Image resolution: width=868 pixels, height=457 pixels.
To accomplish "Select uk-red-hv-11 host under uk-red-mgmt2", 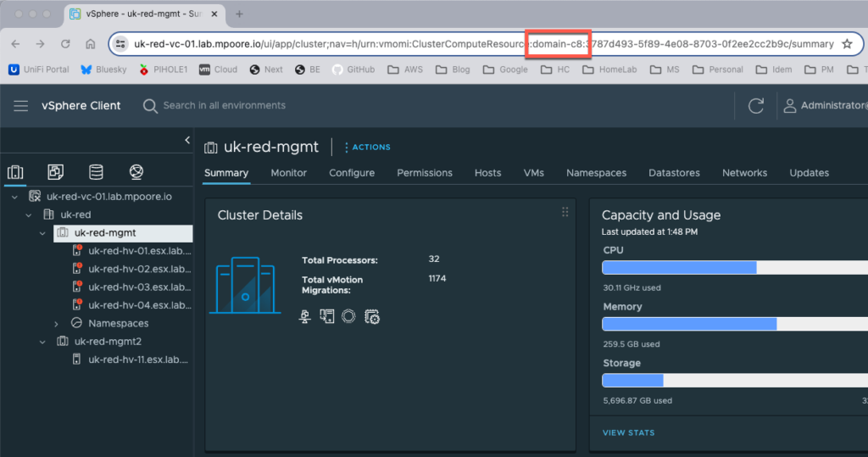I will click(139, 359).
